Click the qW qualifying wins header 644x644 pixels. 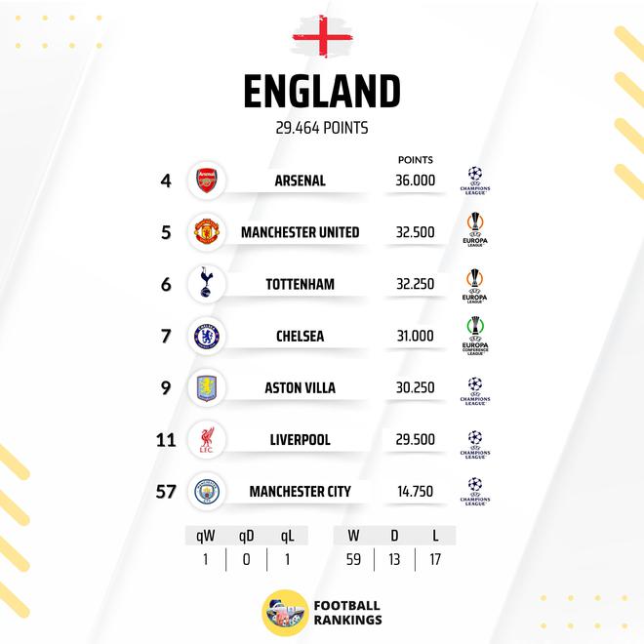point(204,536)
